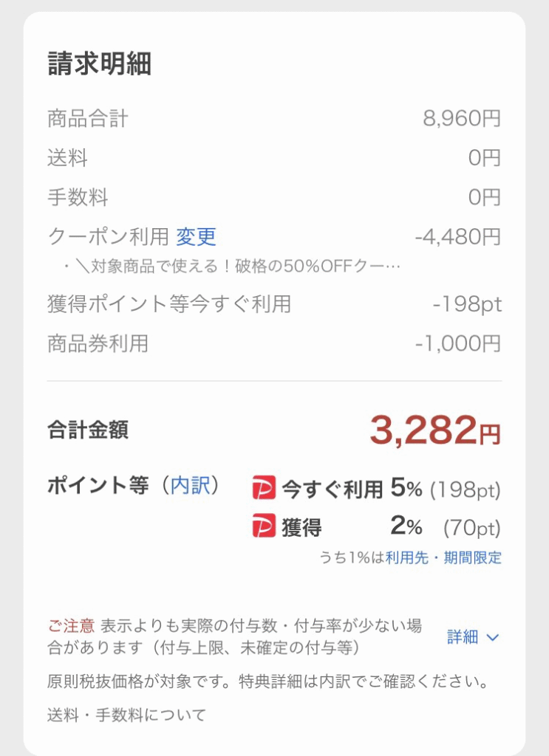The height and width of the screenshot is (756, 549).
Task: Click the 商品券利用 -1,000円 row
Action: tap(274, 344)
